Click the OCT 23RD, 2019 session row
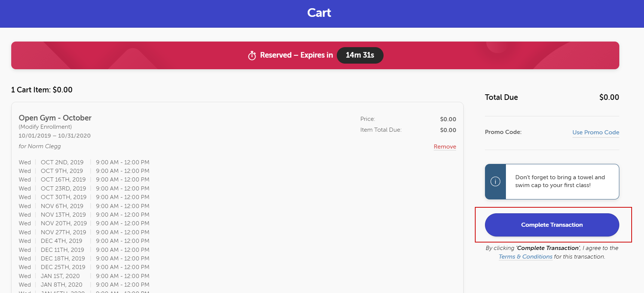The height and width of the screenshot is (293, 644). [x=84, y=189]
